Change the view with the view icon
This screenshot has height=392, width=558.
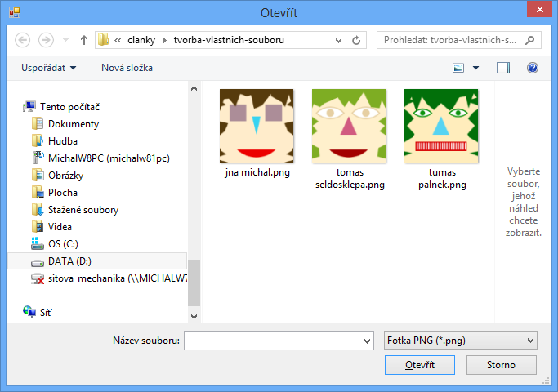click(x=458, y=68)
